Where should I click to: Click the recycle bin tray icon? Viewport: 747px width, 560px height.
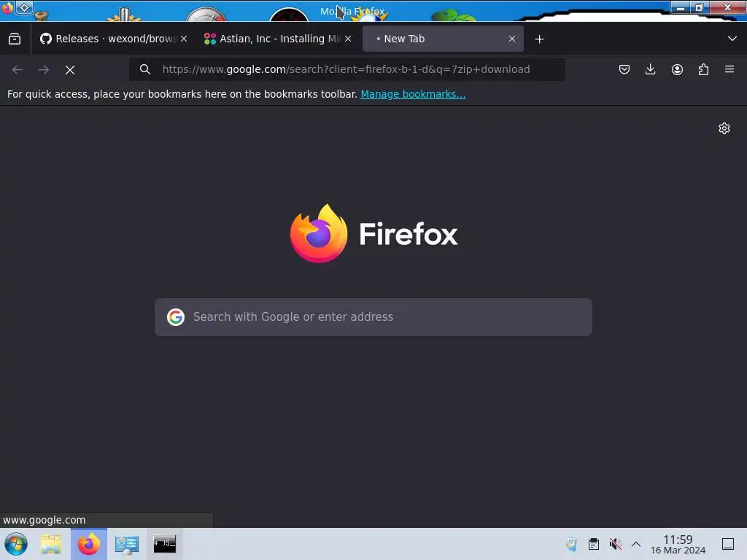[x=571, y=544]
